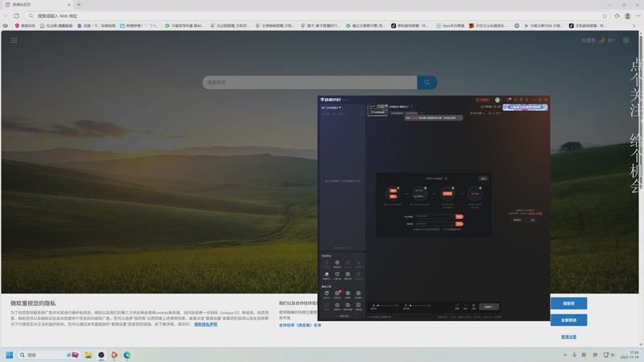Click the 退出 button in push-stream panel
This screenshot has height=362, width=644.
tap(484, 179)
